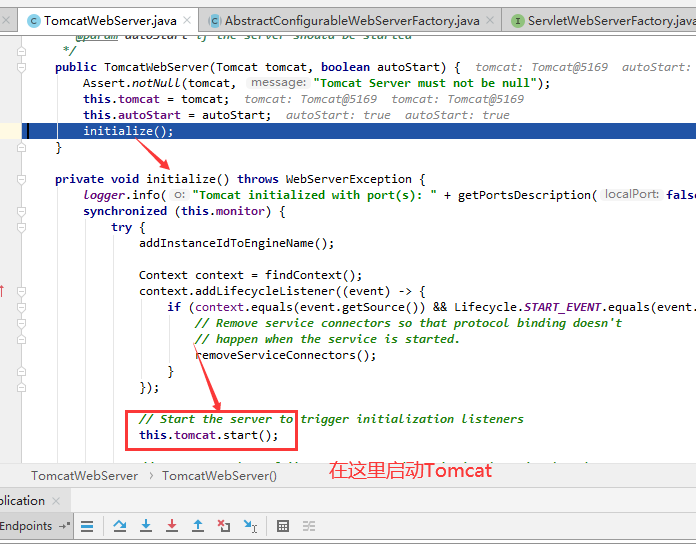The width and height of the screenshot is (696, 544).
Task: Click the 'private void initialize()' declaration
Action: click(x=142, y=179)
